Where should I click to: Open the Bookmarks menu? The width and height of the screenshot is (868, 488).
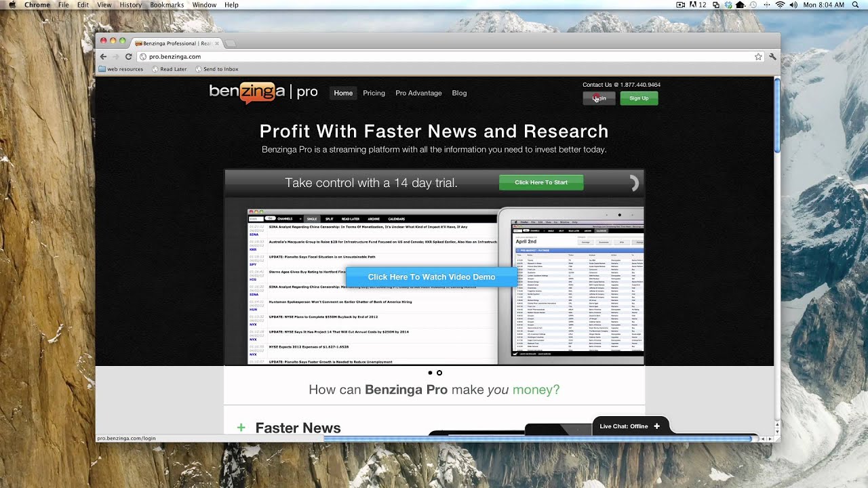(x=167, y=5)
